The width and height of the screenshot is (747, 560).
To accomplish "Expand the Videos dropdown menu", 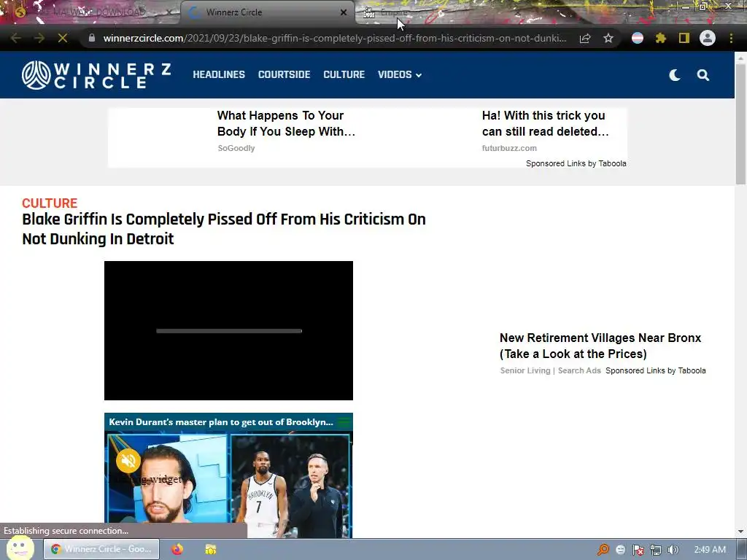I will pyautogui.click(x=399, y=75).
